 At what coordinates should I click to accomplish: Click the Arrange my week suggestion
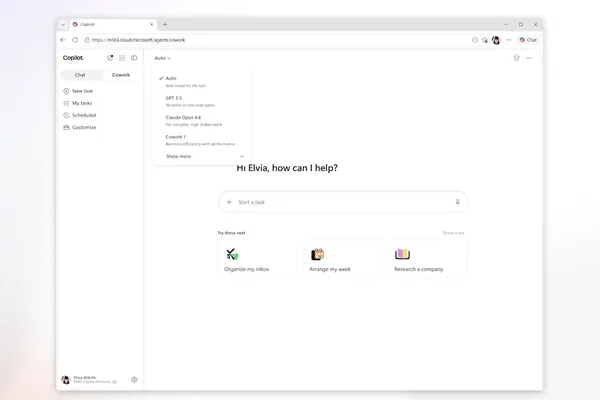pos(343,259)
